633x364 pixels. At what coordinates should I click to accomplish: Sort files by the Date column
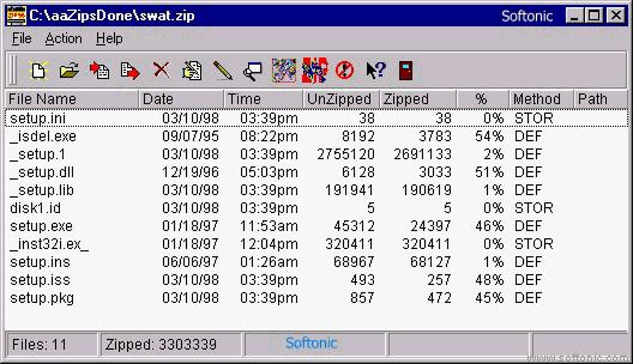point(155,99)
